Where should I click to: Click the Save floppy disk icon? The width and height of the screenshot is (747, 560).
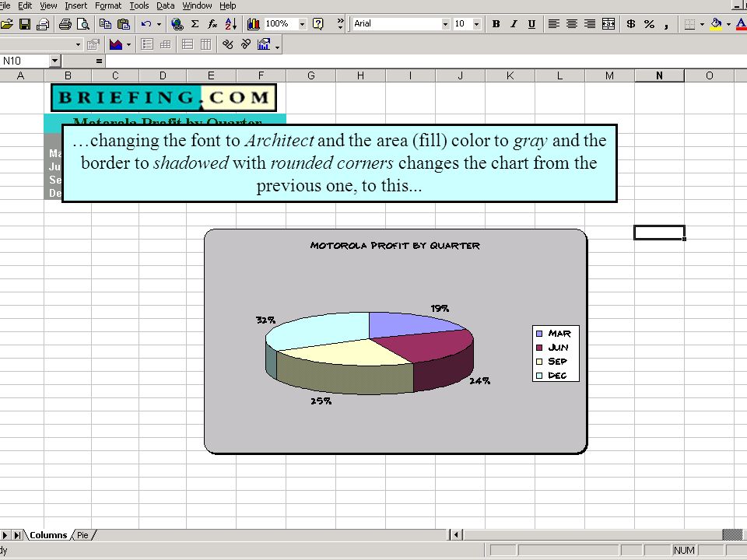click(x=25, y=24)
